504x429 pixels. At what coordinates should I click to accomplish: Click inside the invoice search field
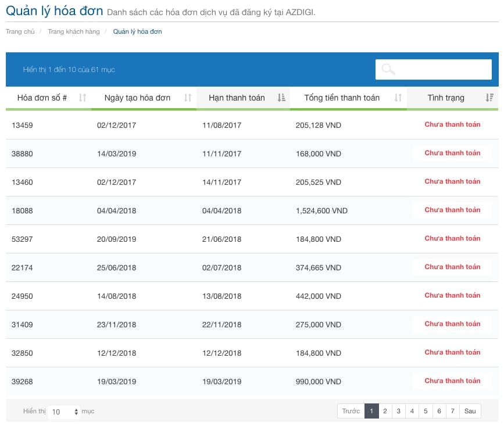(442, 70)
